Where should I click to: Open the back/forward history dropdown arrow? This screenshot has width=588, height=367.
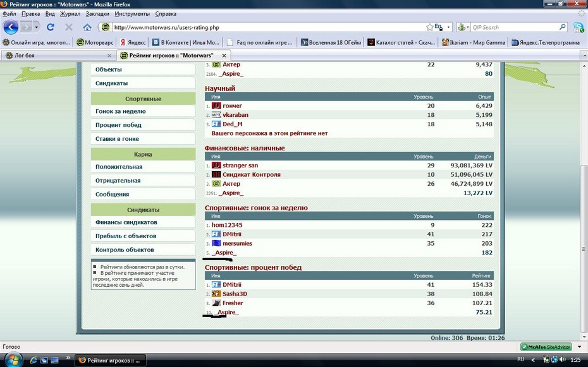[37, 27]
